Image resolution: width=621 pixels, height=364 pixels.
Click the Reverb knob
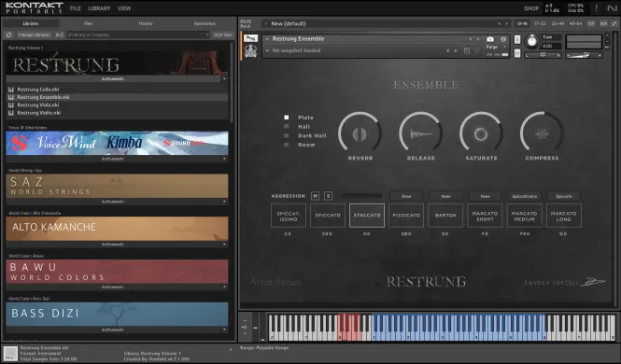(x=360, y=133)
